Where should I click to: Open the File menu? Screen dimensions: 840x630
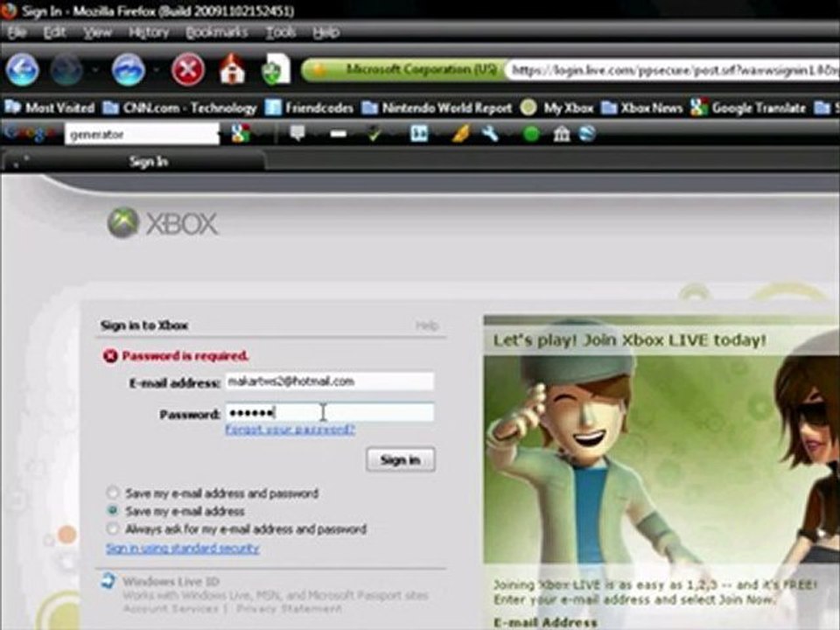pyautogui.click(x=17, y=33)
